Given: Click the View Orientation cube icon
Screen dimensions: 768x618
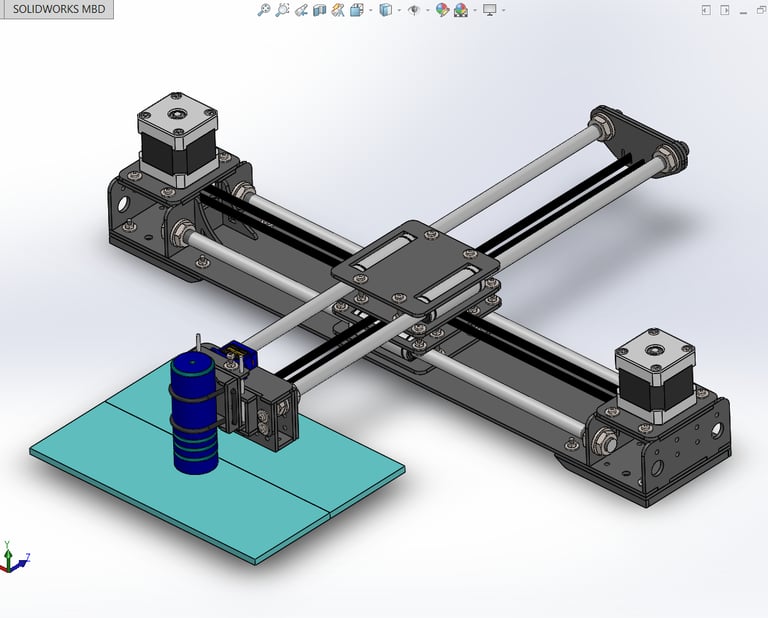Looking at the screenshot, I should pyautogui.click(x=357, y=10).
